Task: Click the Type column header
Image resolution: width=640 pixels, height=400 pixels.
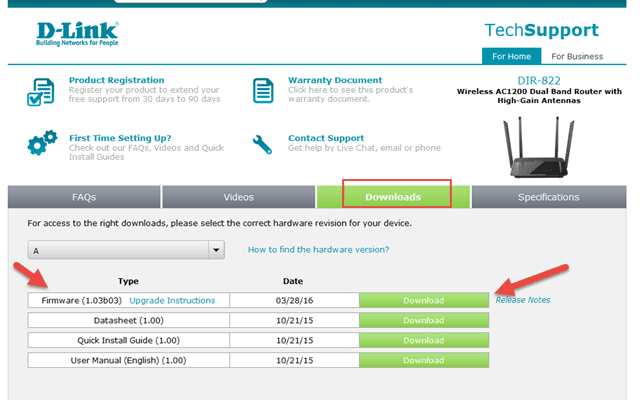Action: pos(128,281)
